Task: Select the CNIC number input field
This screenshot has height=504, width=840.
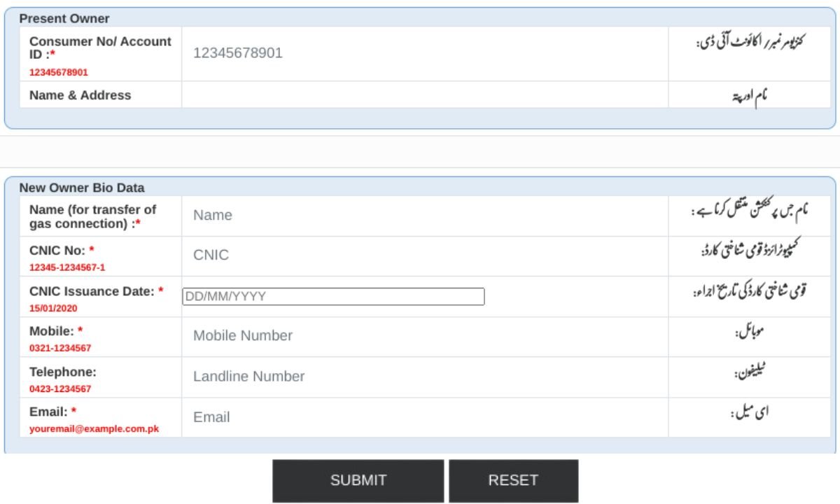Action: [425, 255]
